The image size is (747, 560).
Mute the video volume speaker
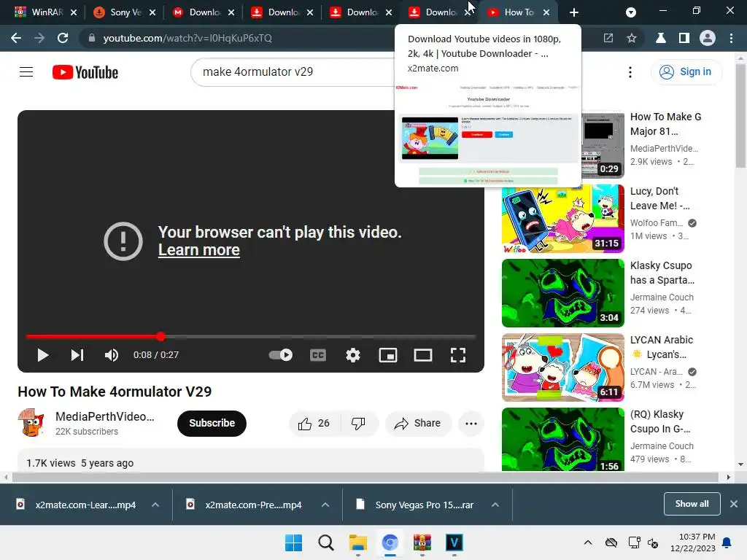112,355
